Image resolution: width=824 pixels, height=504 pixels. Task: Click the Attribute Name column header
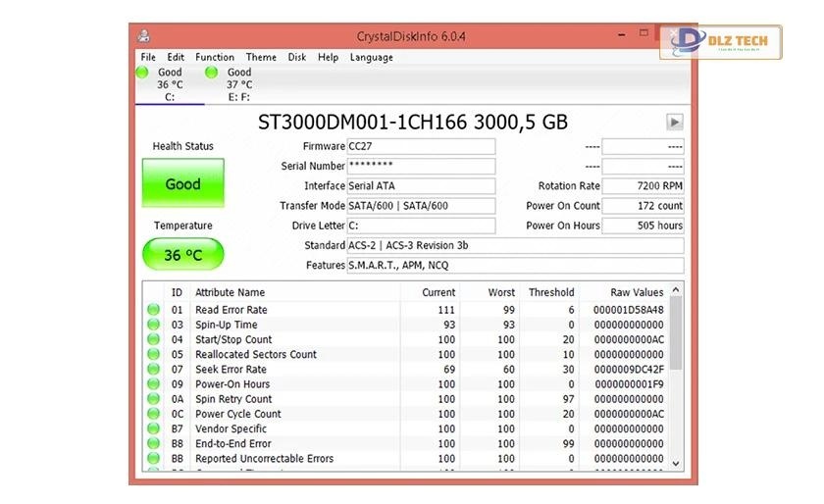(x=231, y=292)
